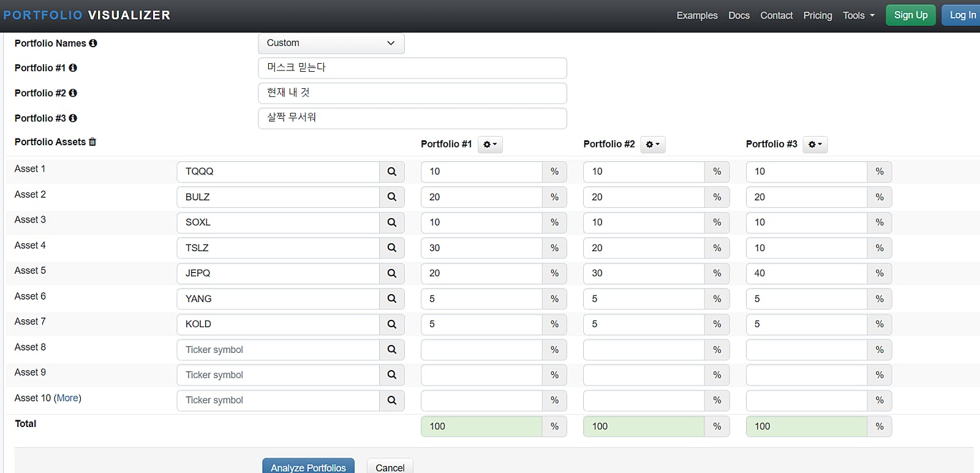
Task: Click the KOLD ticker input field
Action: point(279,324)
